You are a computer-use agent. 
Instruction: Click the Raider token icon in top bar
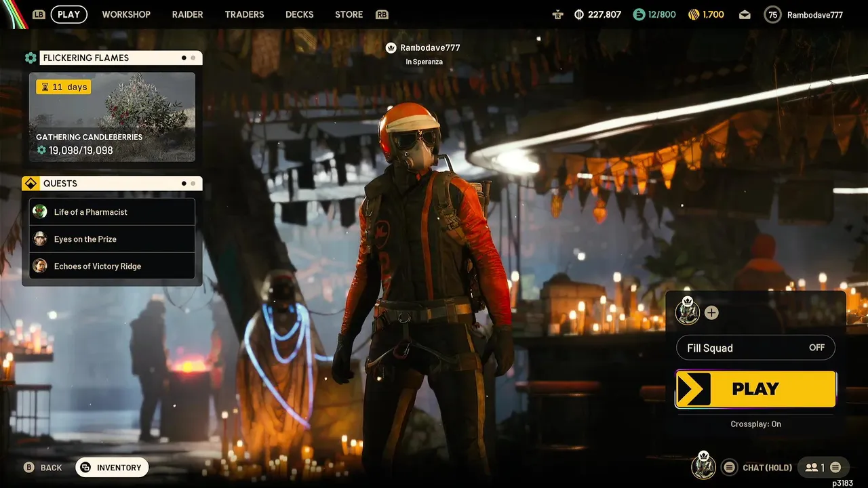coord(557,14)
